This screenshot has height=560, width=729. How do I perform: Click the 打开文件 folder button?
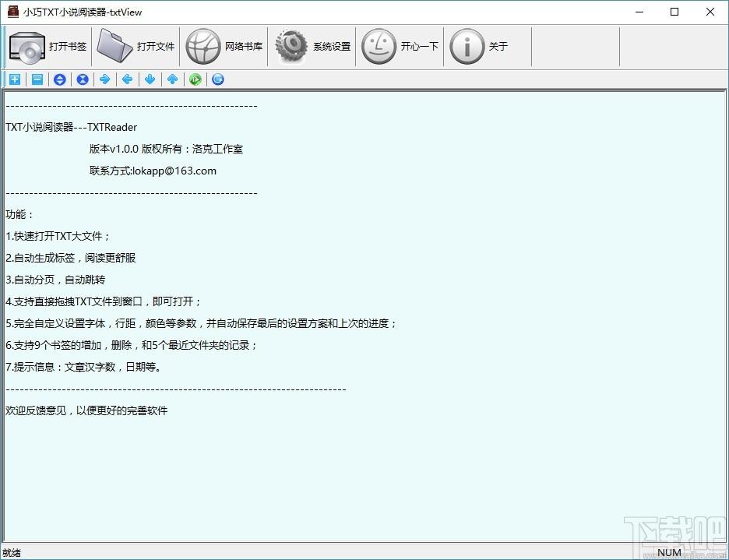point(136,47)
